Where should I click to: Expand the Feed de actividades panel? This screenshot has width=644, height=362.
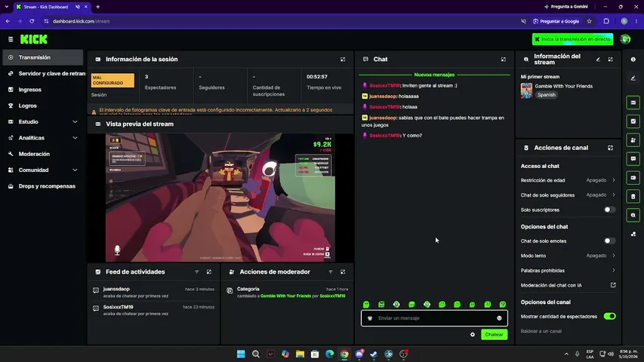209,271
